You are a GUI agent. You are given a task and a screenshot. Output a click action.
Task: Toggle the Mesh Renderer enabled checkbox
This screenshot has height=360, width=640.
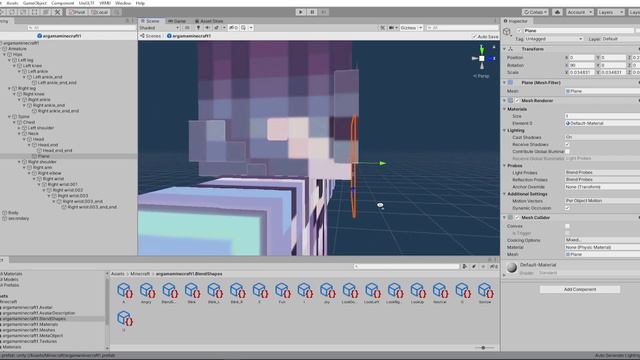coord(517,100)
